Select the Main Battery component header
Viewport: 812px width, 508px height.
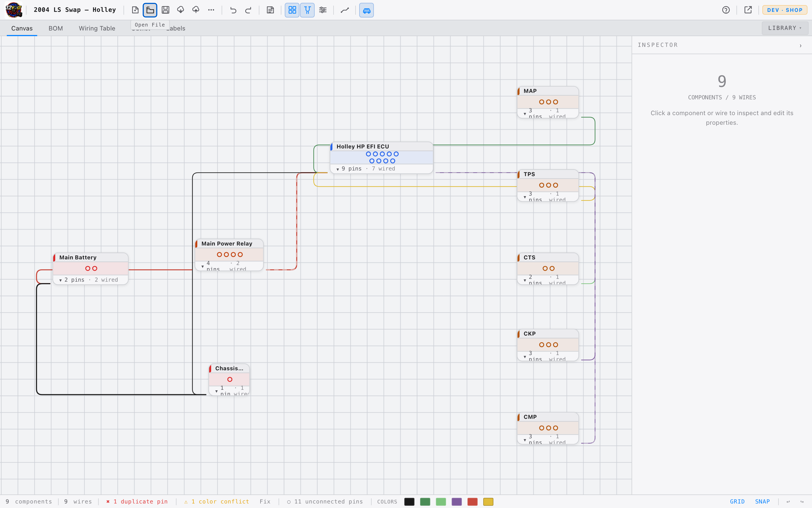click(x=91, y=257)
